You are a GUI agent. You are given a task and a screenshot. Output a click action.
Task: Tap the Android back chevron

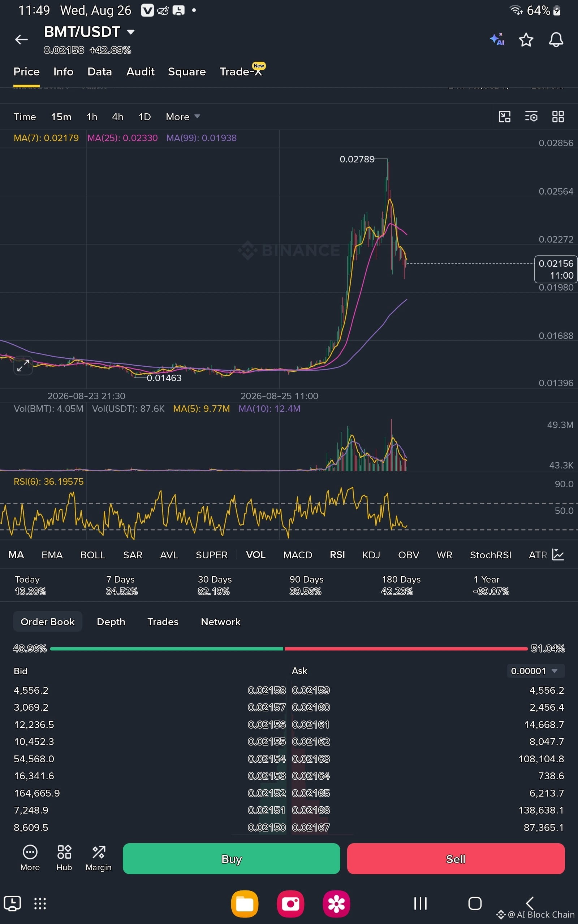click(x=530, y=903)
